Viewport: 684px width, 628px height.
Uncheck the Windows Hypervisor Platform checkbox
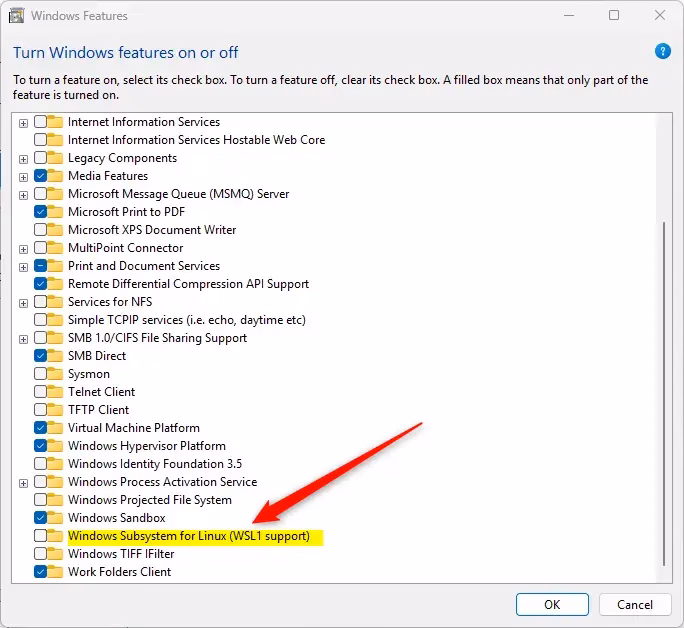pyautogui.click(x=40, y=446)
